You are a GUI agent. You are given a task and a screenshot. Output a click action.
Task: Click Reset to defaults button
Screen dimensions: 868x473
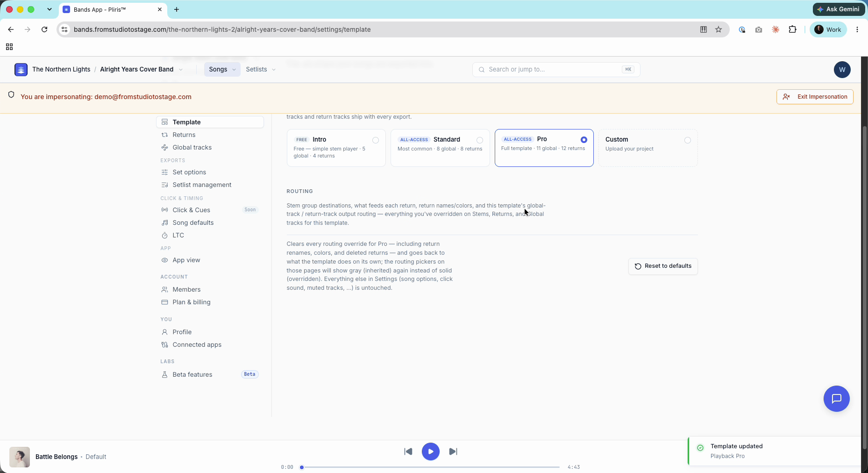663,266
